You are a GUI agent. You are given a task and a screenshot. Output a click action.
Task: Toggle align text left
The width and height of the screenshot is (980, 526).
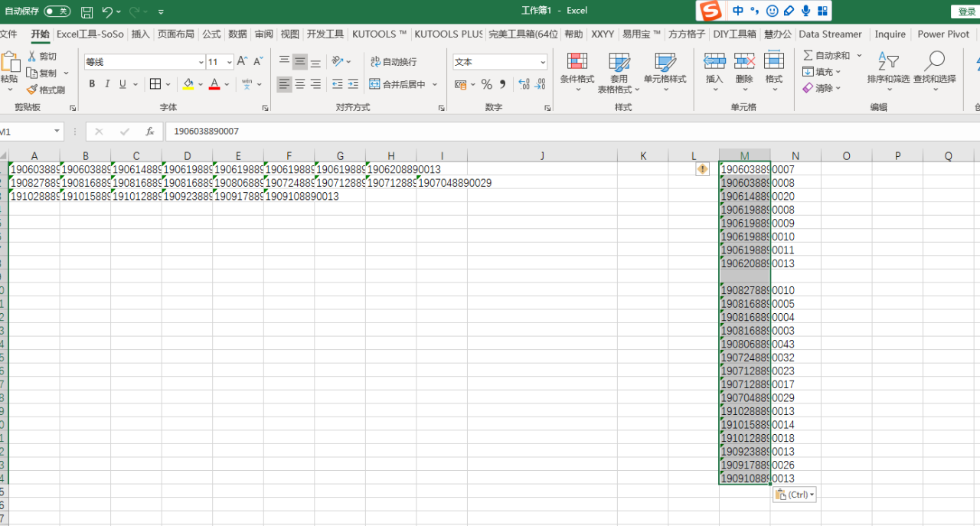click(x=284, y=84)
